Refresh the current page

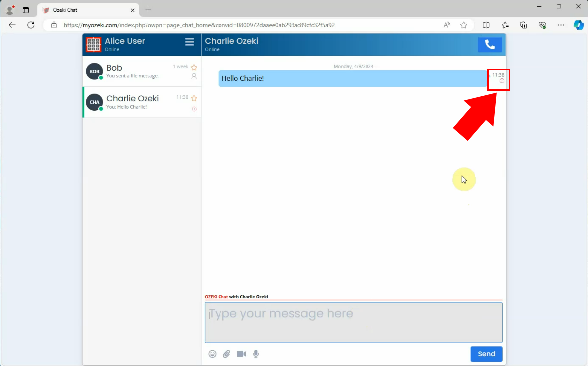(31, 25)
